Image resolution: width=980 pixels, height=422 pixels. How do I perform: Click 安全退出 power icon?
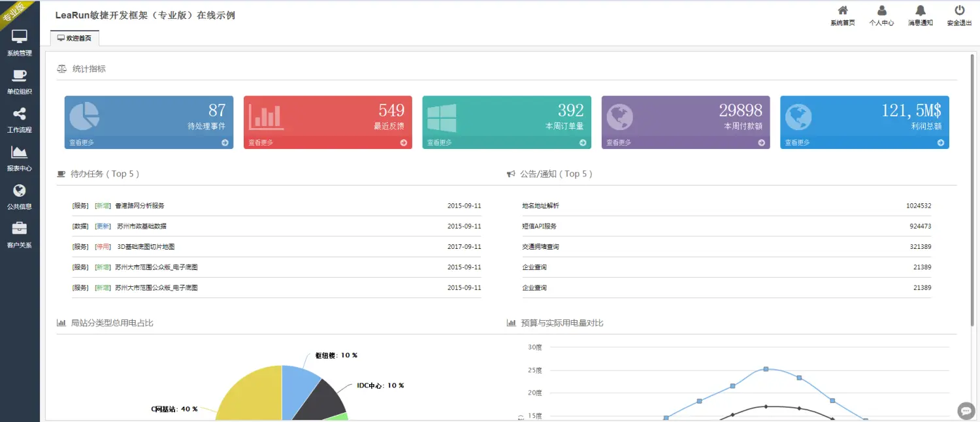[x=960, y=10]
